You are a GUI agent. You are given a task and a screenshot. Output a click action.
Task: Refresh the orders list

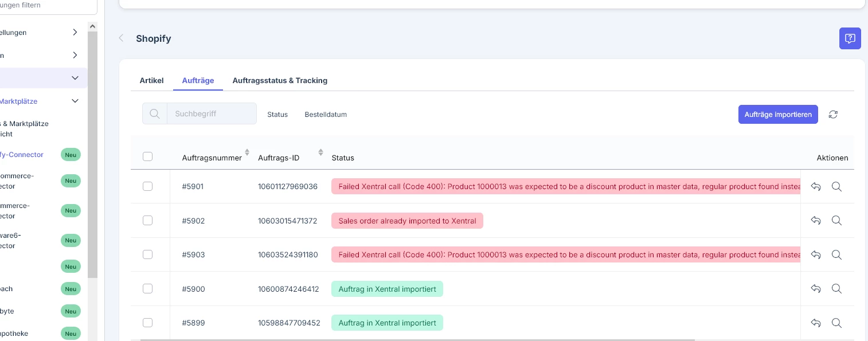tap(834, 114)
